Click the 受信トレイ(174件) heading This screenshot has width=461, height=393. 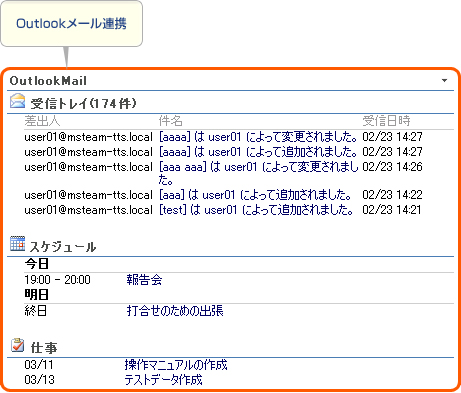pyautogui.click(x=83, y=103)
